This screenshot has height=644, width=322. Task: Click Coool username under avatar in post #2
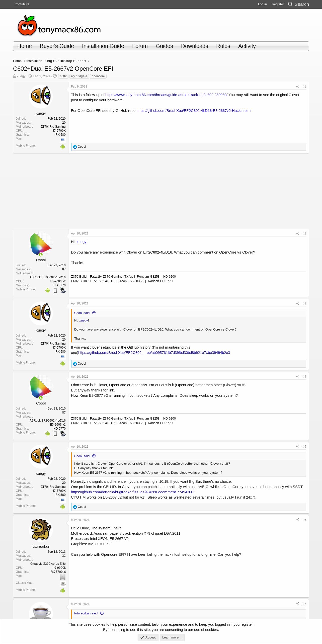pos(41,260)
